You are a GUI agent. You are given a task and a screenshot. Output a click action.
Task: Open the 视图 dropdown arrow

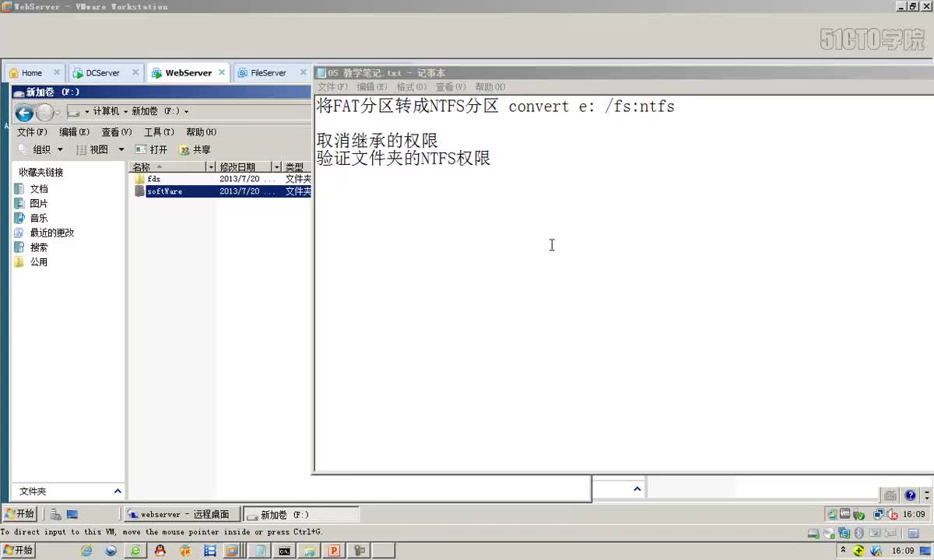121,149
